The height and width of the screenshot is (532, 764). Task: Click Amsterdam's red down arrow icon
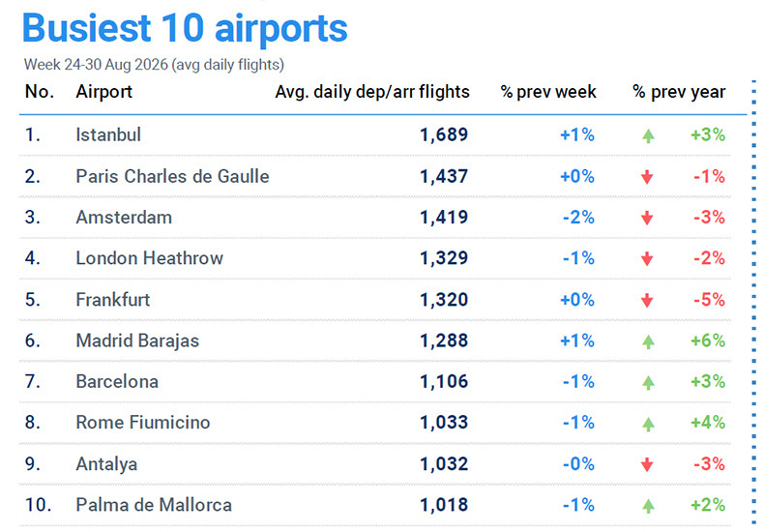(647, 219)
